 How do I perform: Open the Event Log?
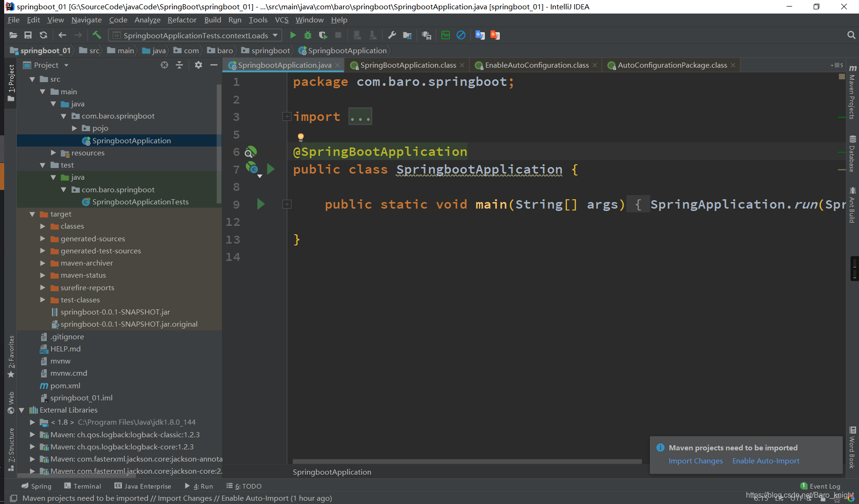(820, 486)
